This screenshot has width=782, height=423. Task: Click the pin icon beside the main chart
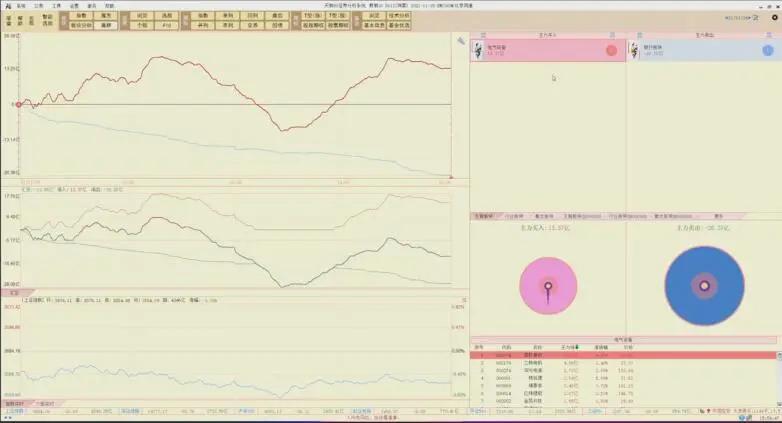click(461, 41)
